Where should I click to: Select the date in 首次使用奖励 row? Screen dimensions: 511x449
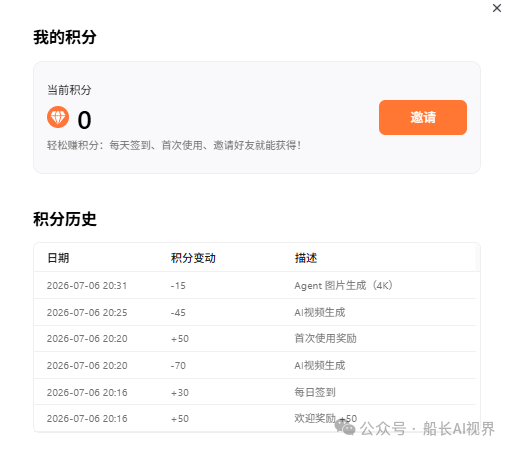click(x=87, y=339)
